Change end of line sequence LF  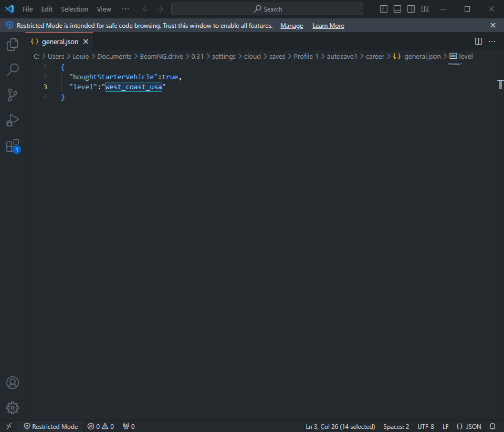(x=446, y=426)
